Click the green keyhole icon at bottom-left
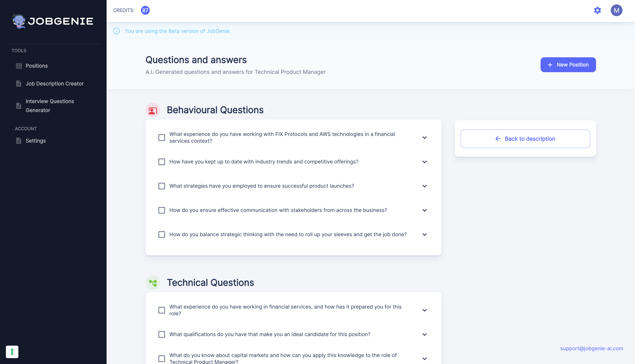The width and height of the screenshot is (635, 364). pyautogui.click(x=12, y=352)
